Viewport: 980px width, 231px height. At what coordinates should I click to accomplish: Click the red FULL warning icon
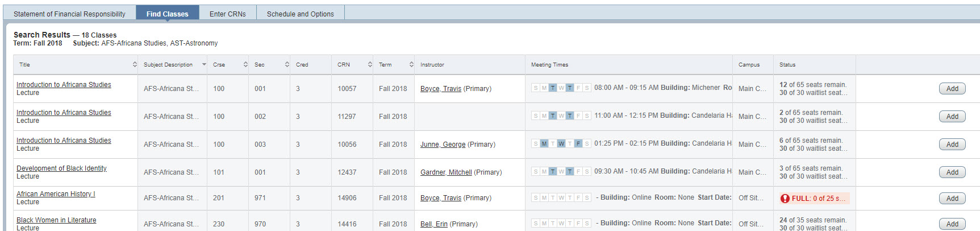(785, 199)
